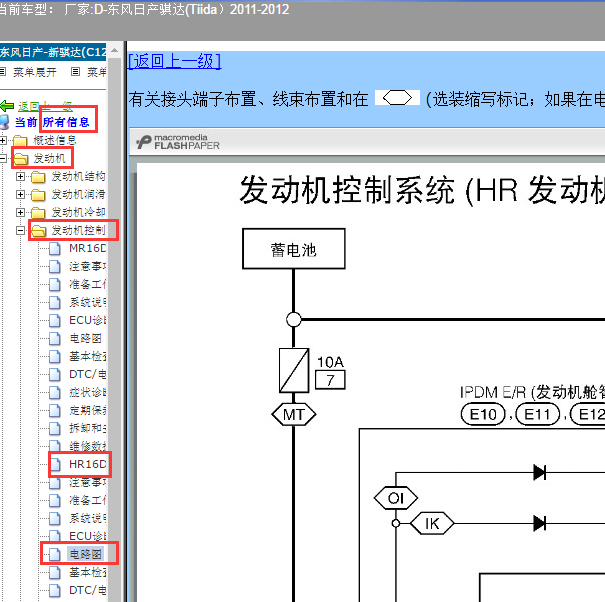
Task: Click the E11 connector label
Action: click(537, 414)
